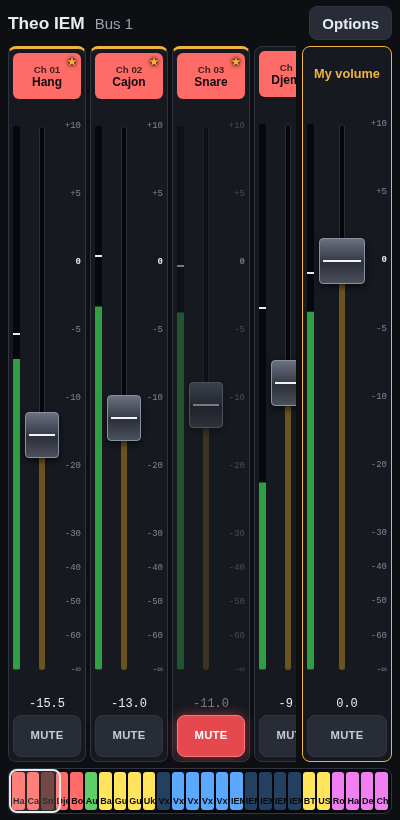
Task: Select the partially visible Djem channel header
Action: pos(278,74)
